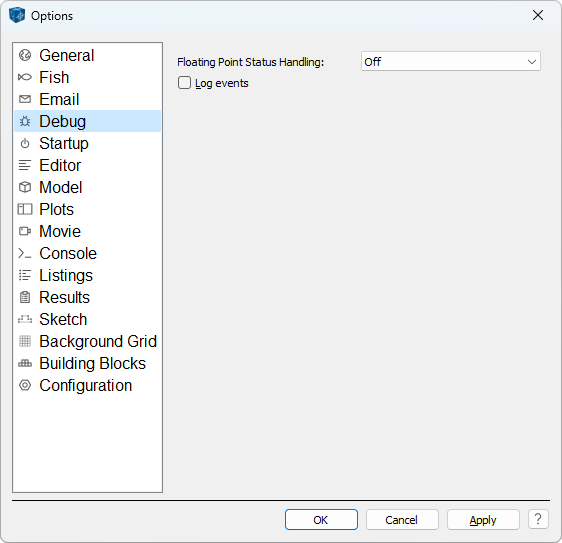The height and width of the screenshot is (543, 562).
Task: Confirm changes with the OK button
Action: tap(321, 520)
